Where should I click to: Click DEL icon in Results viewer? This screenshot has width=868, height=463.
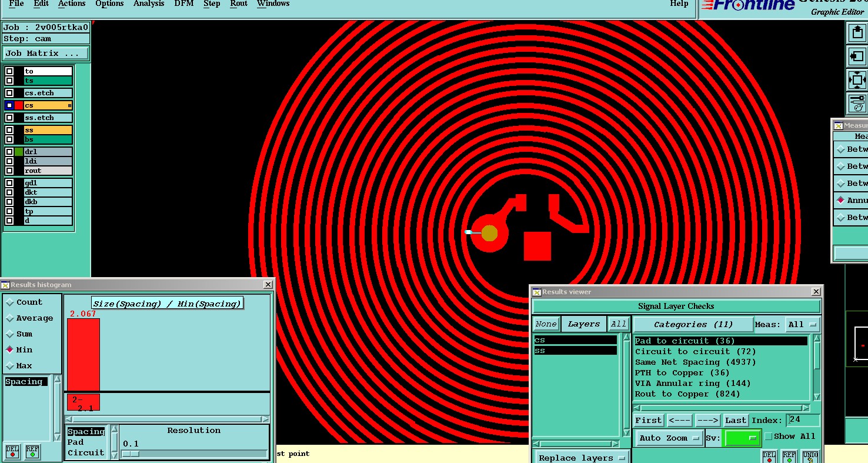769,457
